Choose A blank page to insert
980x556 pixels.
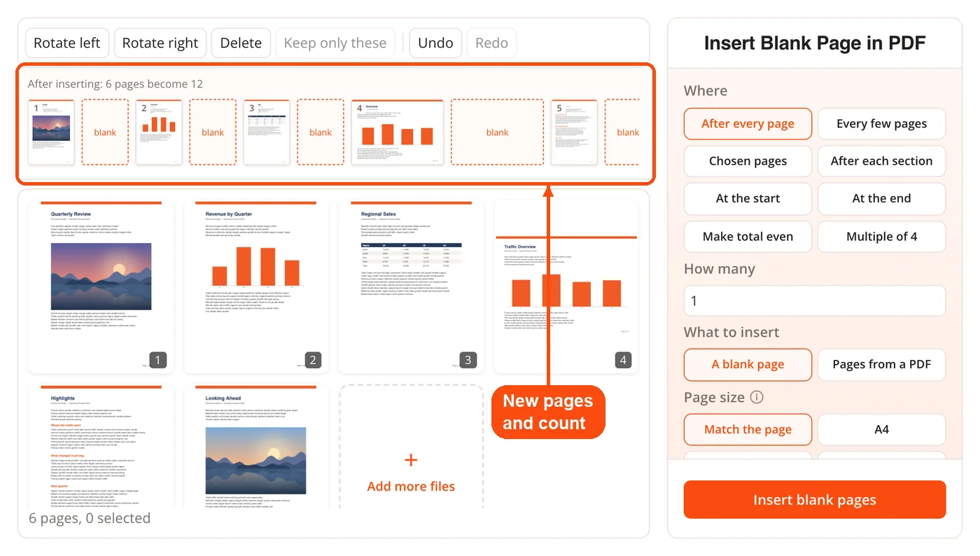coord(748,364)
